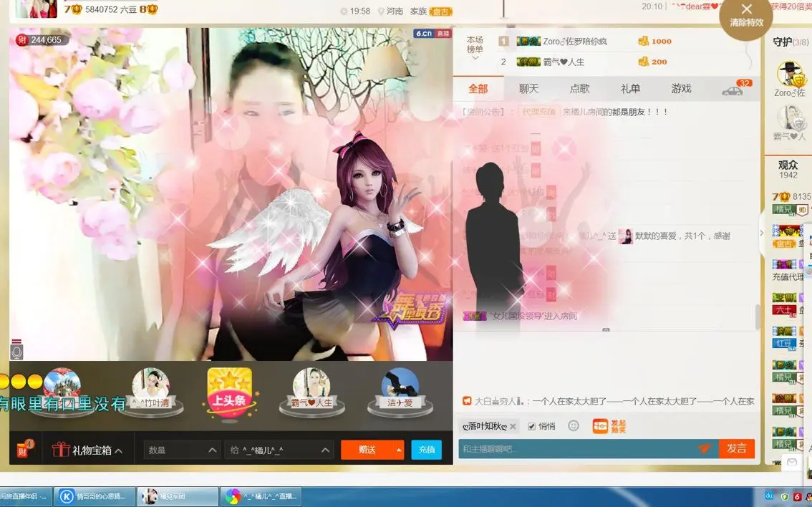The width and height of the screenshot is (812, 507).
Task: Click the streamer avatar at top left
Action: pos(37,9)
